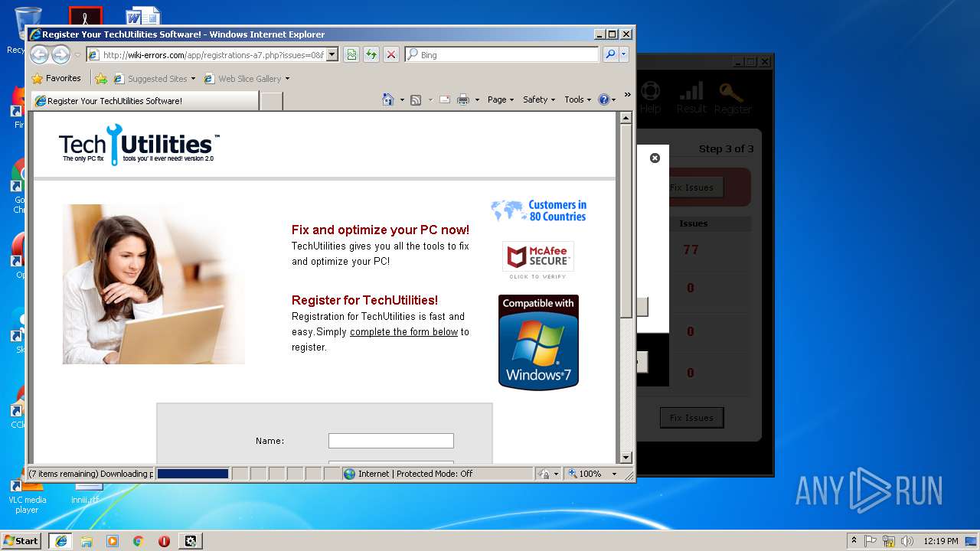Toggle Compatibility View icon
Image resolution: width=980 pixels, height=551 pixels.
point(351,54)
